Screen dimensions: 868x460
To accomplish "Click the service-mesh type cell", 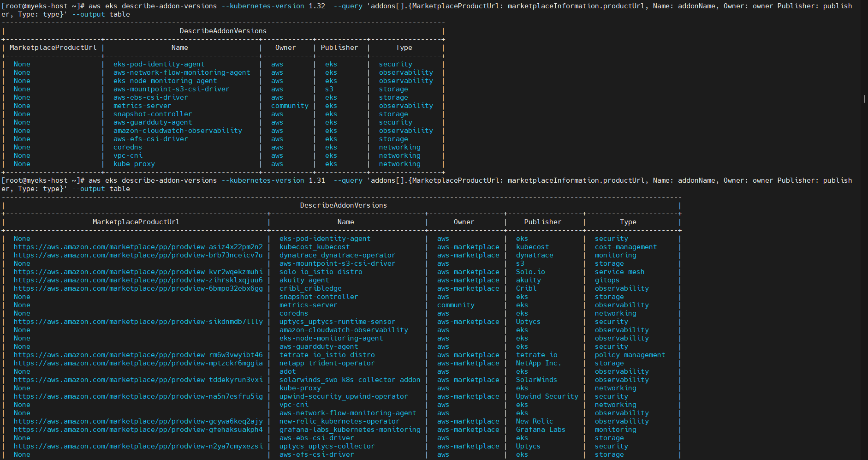I will [619, 272].
